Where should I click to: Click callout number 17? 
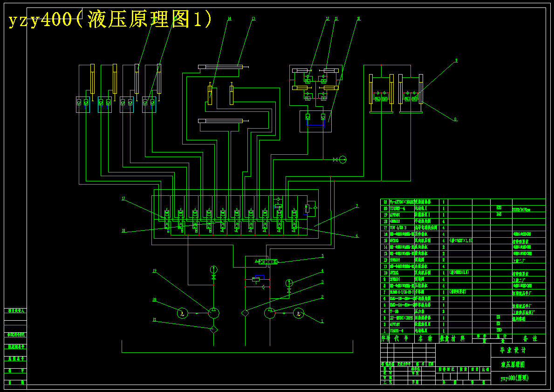point(123,199)
